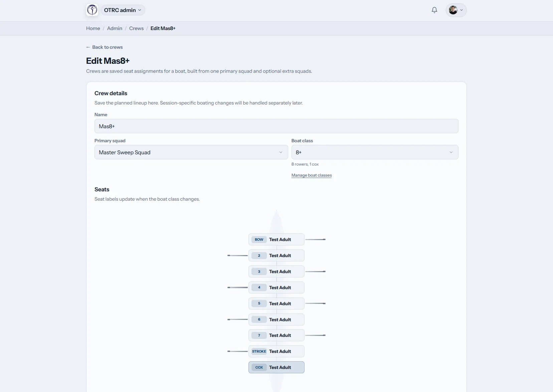Click the BOW seat badge
Image resolution: width=553 pixels, height=392 pixels.
259,239
